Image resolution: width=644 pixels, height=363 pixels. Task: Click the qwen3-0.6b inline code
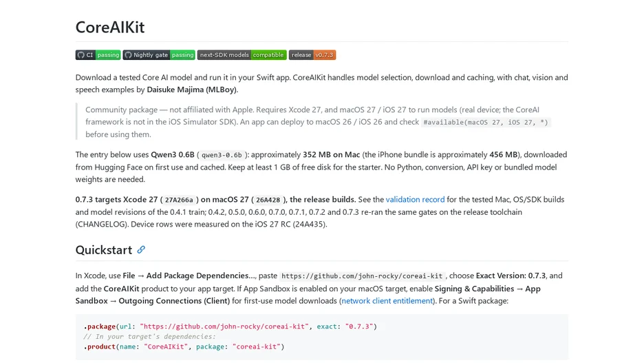222,155
